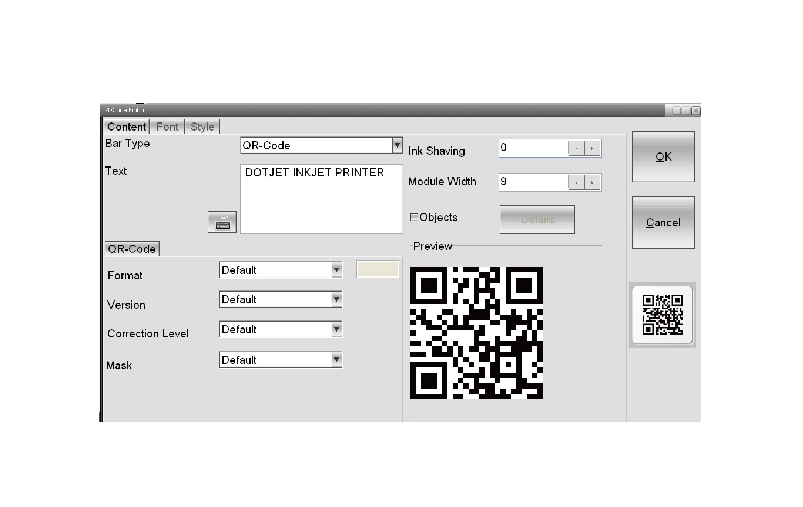Click the greyed Details button
803x507 pixels.
(x=537, y=220)
